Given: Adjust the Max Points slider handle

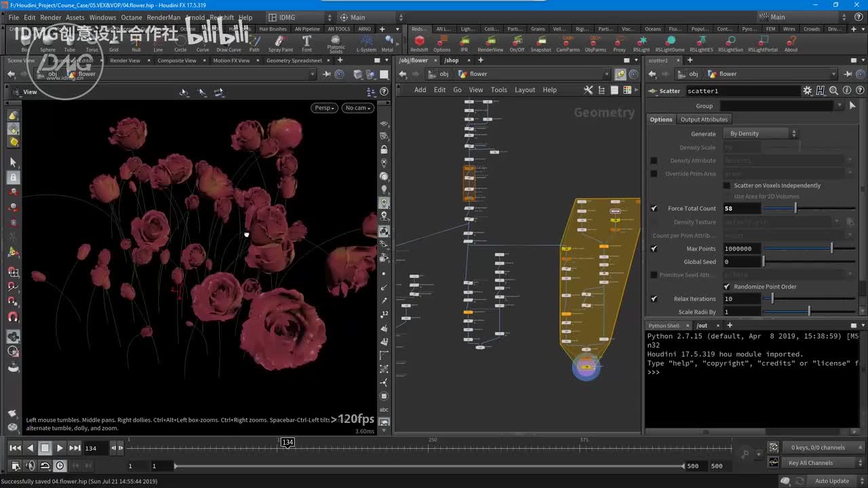Looking at the screenshot, I should (831, 249).
